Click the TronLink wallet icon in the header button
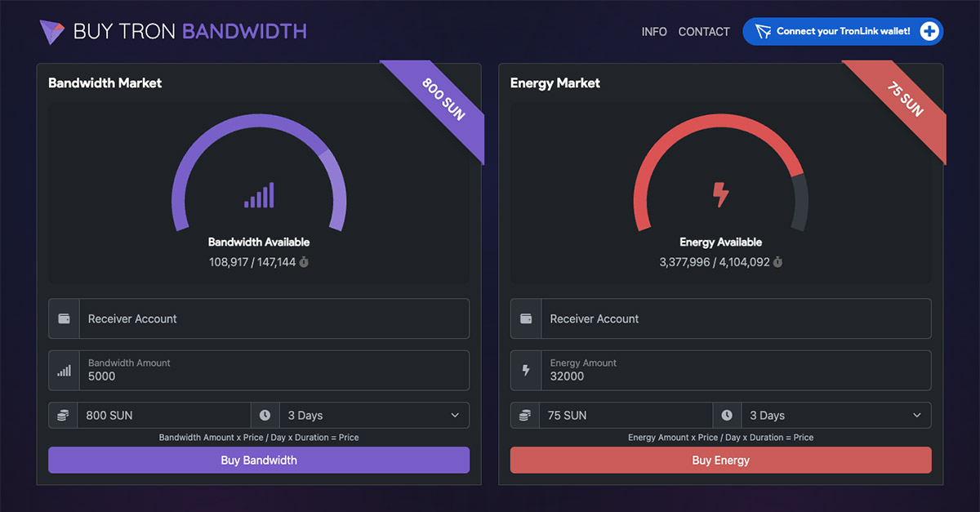The height and width of the screenshot is (512, 980). 764,31
